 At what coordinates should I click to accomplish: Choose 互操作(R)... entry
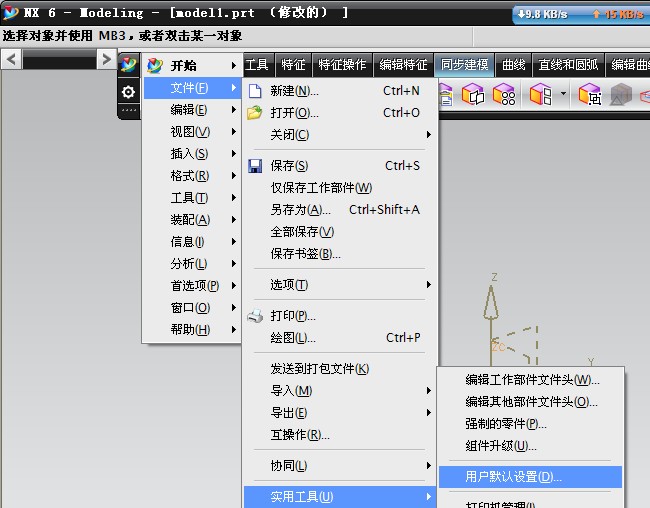pyautogui.click(x=340, y=435)
